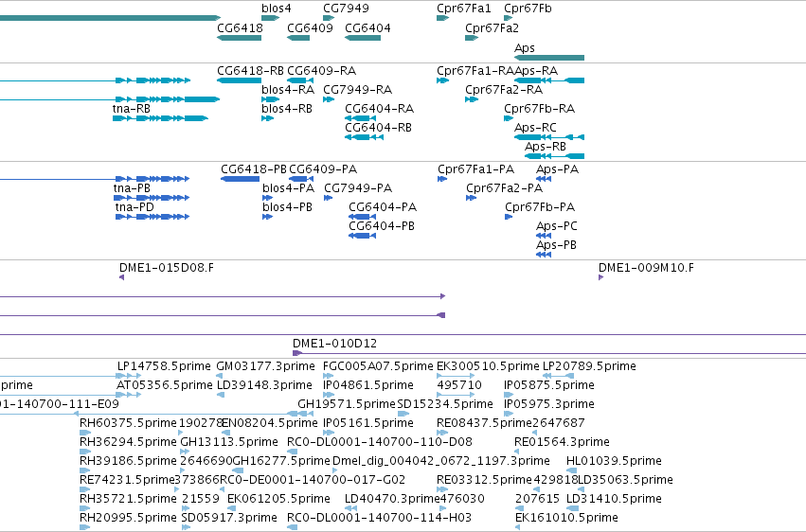Image resolution: width=806 pixels, height=532 pixels.
Task: Select BAC end DME1-015D08.F
Action: point(122,277)
